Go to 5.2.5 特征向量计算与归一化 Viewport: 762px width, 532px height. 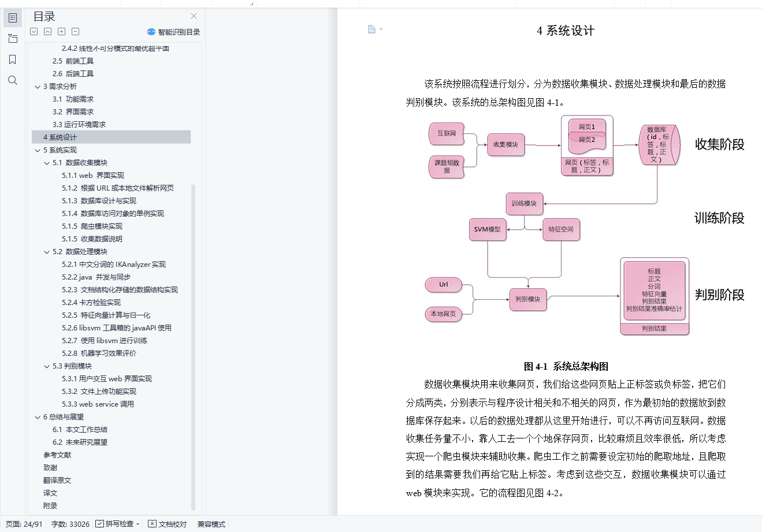[x=106, y=315]
